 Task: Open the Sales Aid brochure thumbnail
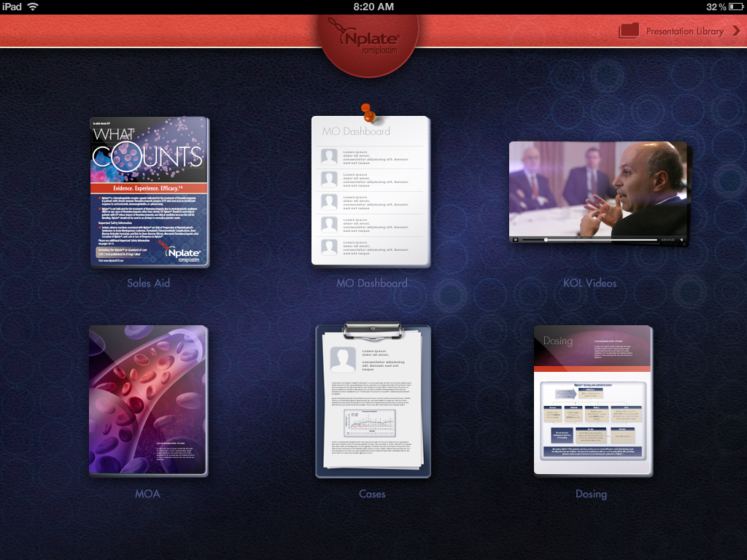(150, 192)
